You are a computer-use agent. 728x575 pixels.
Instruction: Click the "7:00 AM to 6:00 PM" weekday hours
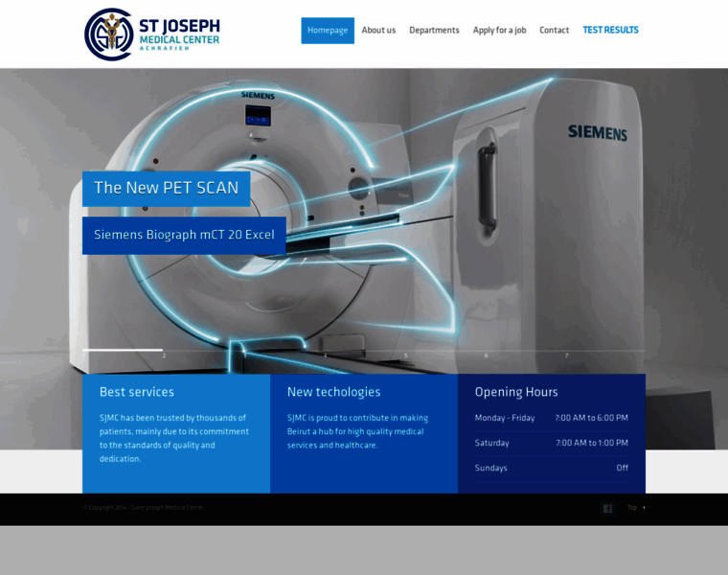click(x=592, y=418)
